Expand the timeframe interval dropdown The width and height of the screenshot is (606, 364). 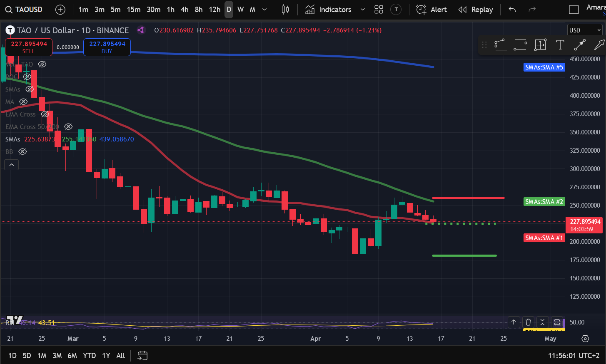coord(264,10)
